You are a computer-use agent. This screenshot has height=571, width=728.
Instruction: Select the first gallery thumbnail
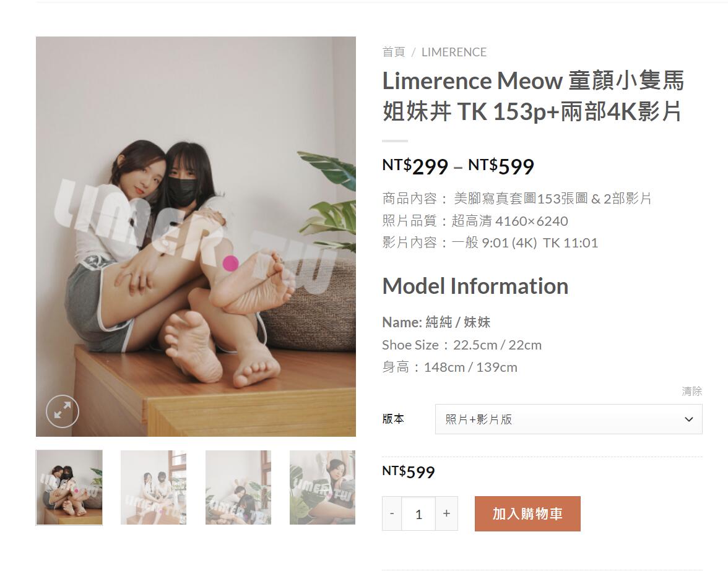click(x=69, y=487)
